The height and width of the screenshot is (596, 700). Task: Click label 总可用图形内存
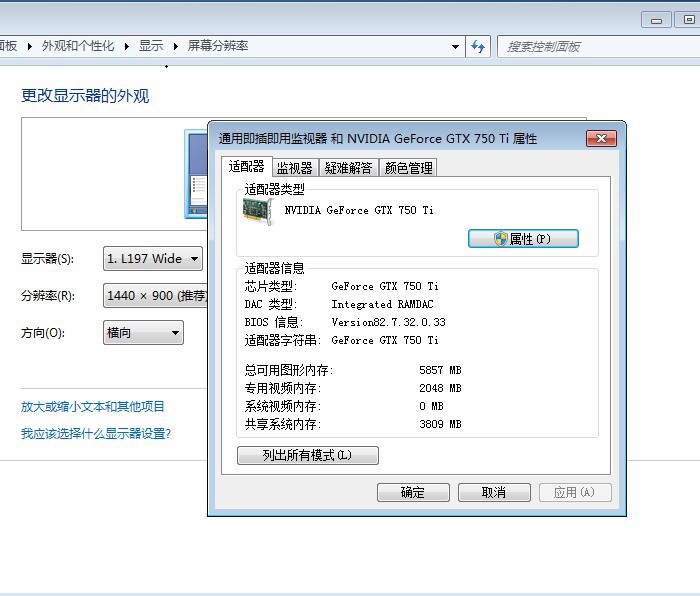tap(289, 370)
